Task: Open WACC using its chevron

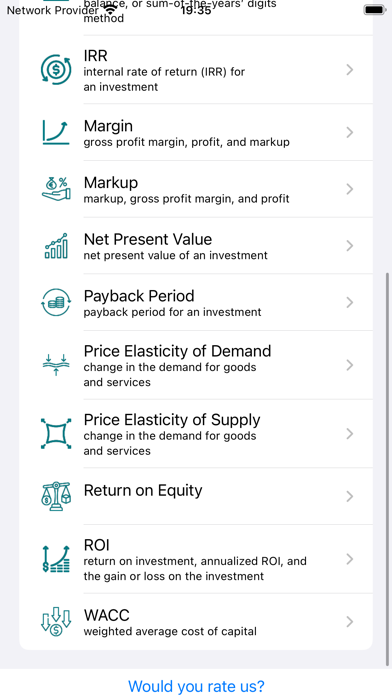Action: coord(350,622)
